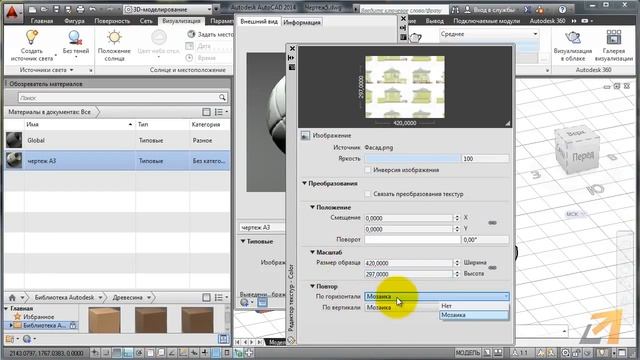This screenshot has height=360, width=640.
Task: Click the first wood material thumbnail
Action: click(104, 320)
